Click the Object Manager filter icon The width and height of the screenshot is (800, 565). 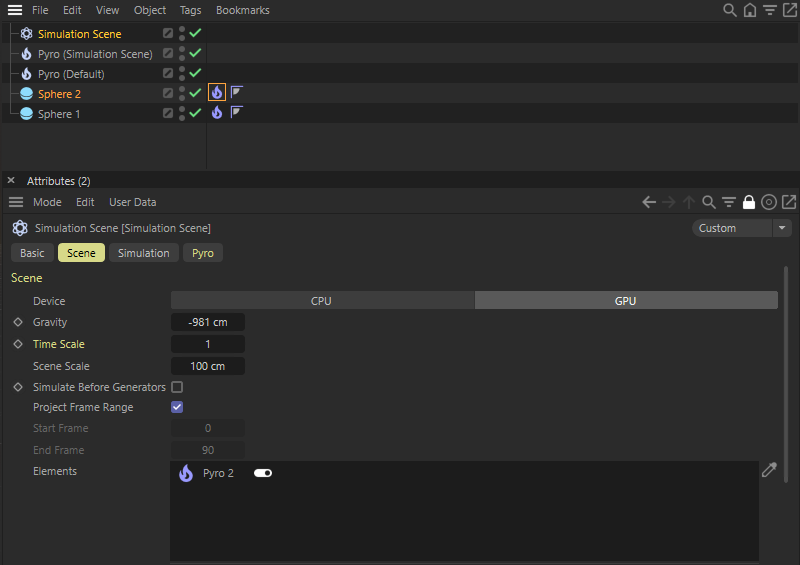pyautogui.click(x=769, y=10)
